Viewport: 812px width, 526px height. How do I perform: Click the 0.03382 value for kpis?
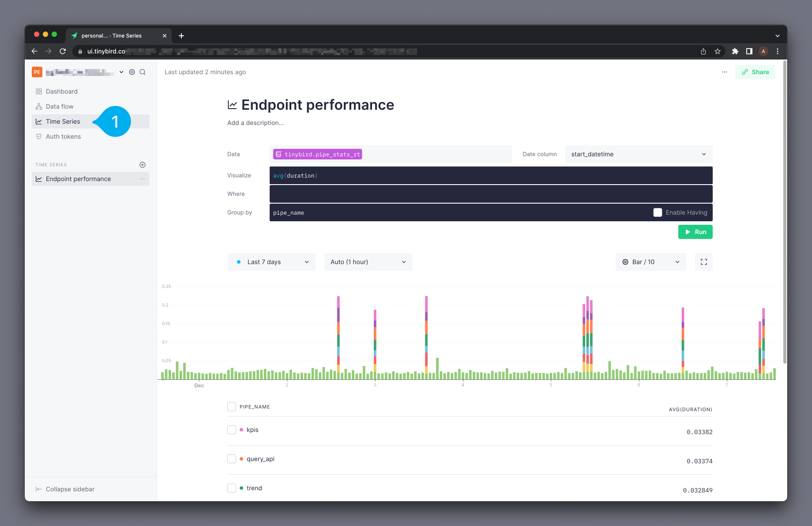tap(699, 432)
